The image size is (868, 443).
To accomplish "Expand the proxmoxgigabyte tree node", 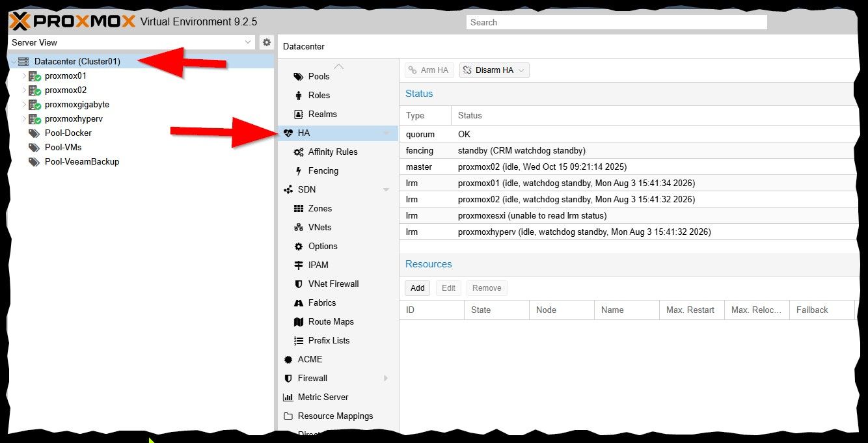I will click(24, 105).
